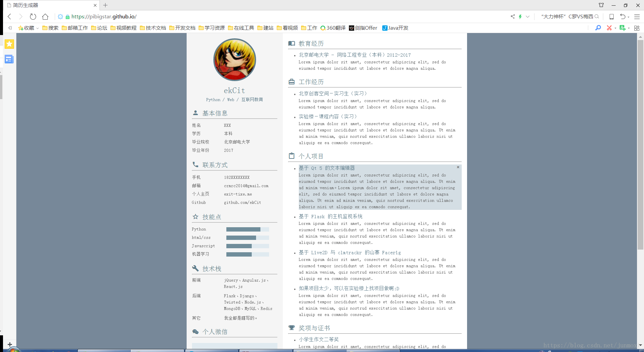The height and width of the screenshot is (352, 644).
Task: Open the 剑指Offer bookmark
Action: [363, 28]
